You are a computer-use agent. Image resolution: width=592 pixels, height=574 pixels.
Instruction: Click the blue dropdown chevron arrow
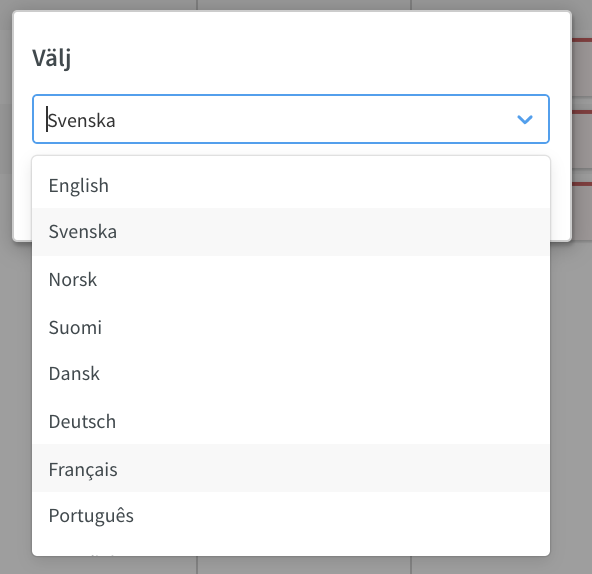coord(524,119)
